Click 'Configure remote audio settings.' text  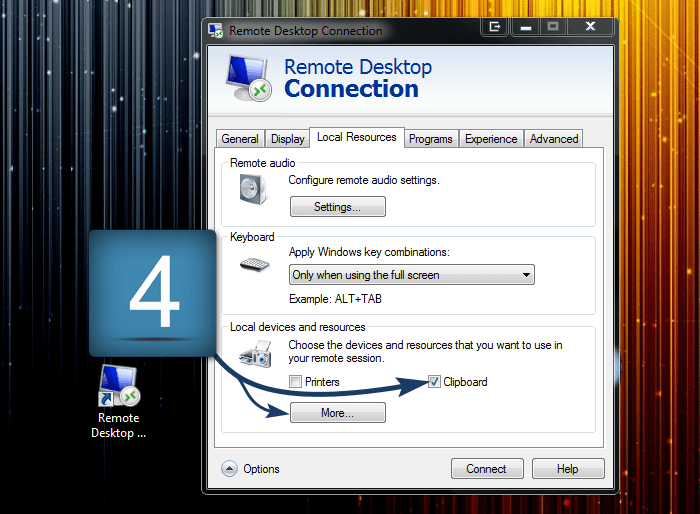click(364, 180)
